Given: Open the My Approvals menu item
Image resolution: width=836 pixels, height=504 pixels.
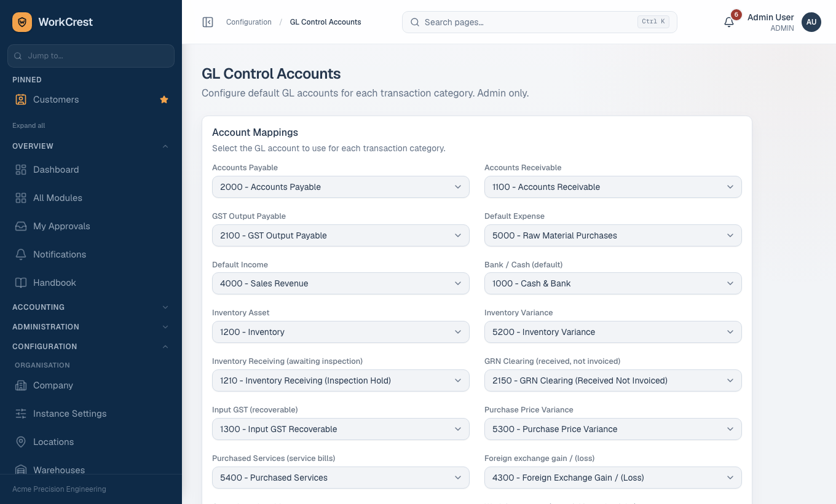Looking at the screenshot, I should (x=91, y=226).
